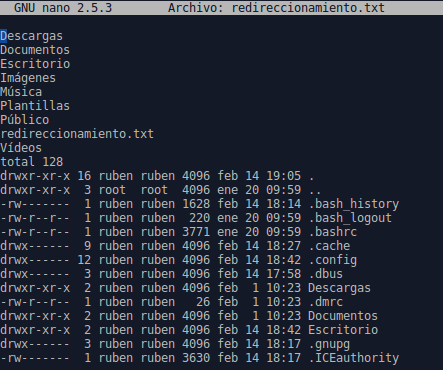Click the '-rw-r--r--' permissions of the .dmrc row

tap(35, 302)
